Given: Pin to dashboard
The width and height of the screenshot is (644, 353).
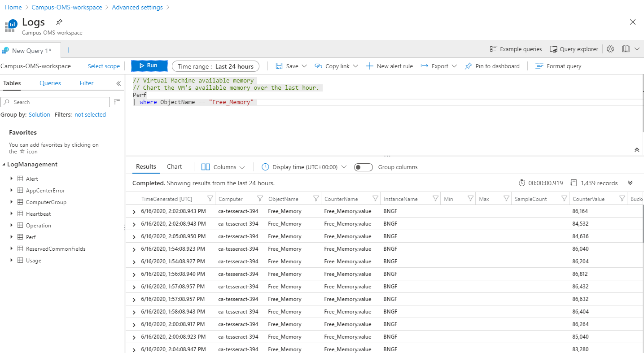Looking at the screenshot, I should (492, 66).
